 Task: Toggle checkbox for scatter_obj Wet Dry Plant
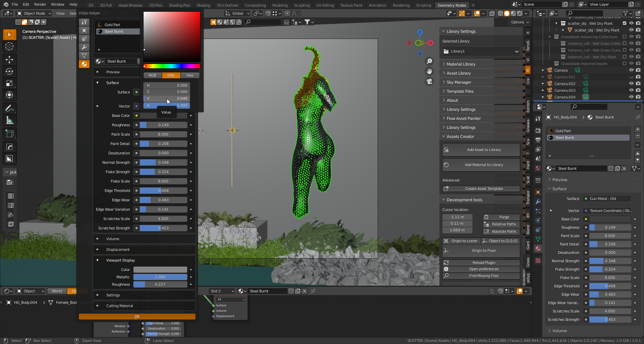click(x=624, y=23)
